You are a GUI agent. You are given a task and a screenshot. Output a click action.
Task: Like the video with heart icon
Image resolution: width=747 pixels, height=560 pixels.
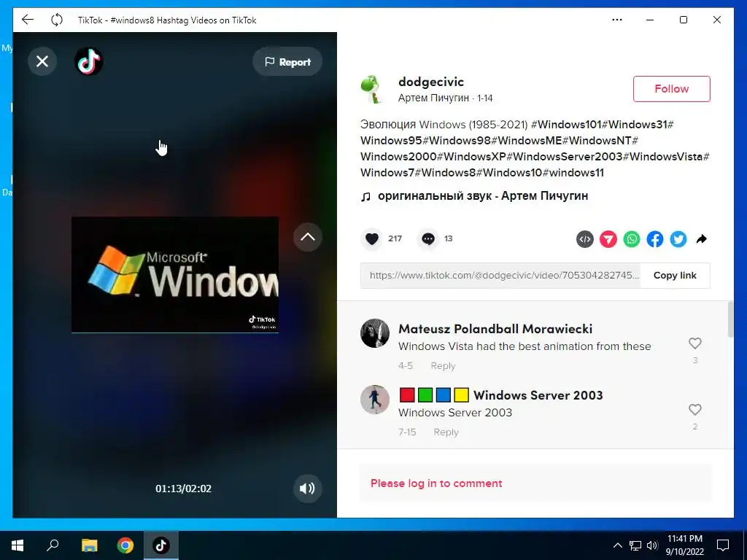point(372,238)
